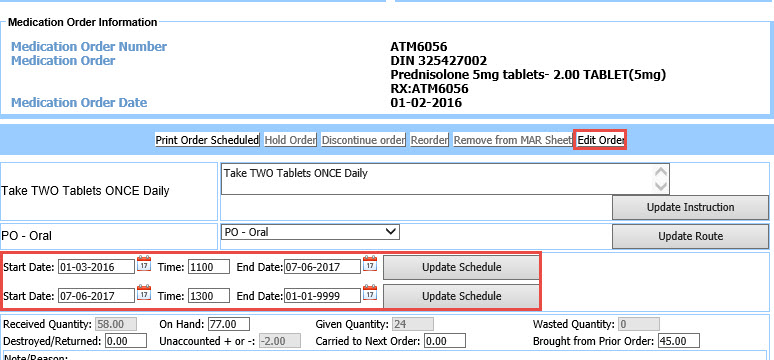Click the second Start Date field 07-06-2017
The height and width of the screenshot is (360, 774).
96,296
